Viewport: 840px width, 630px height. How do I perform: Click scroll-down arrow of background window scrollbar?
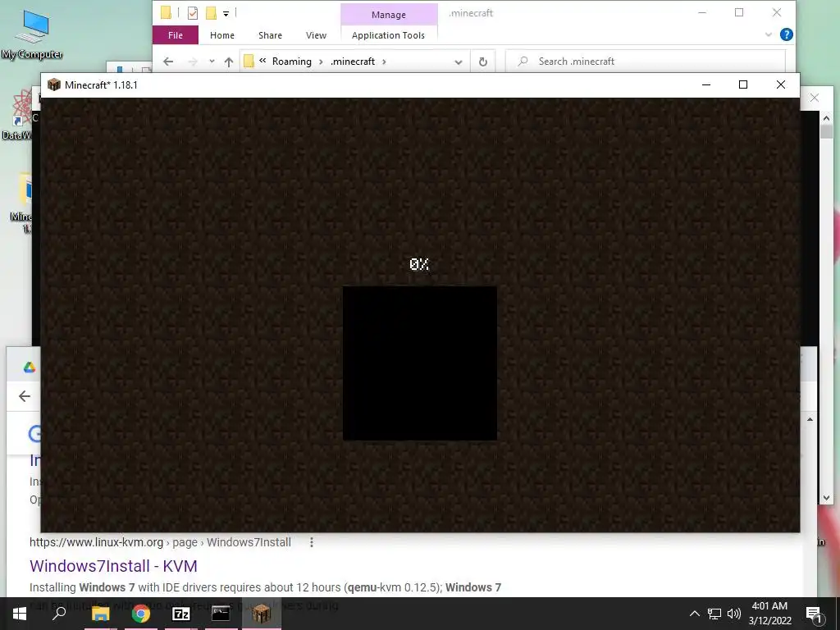(x=826, y=498)
